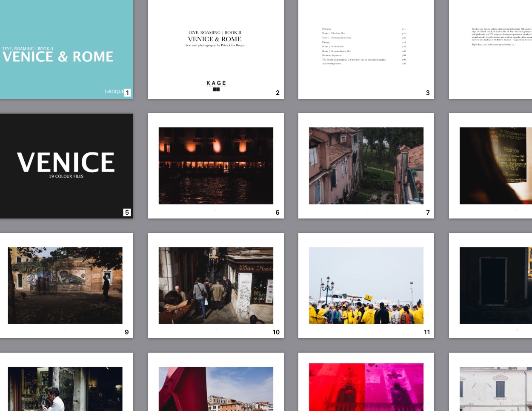The height and width of the screenshot is (411, 532).
Task: Click the KAGE logo on page 2
Action: 216,86
